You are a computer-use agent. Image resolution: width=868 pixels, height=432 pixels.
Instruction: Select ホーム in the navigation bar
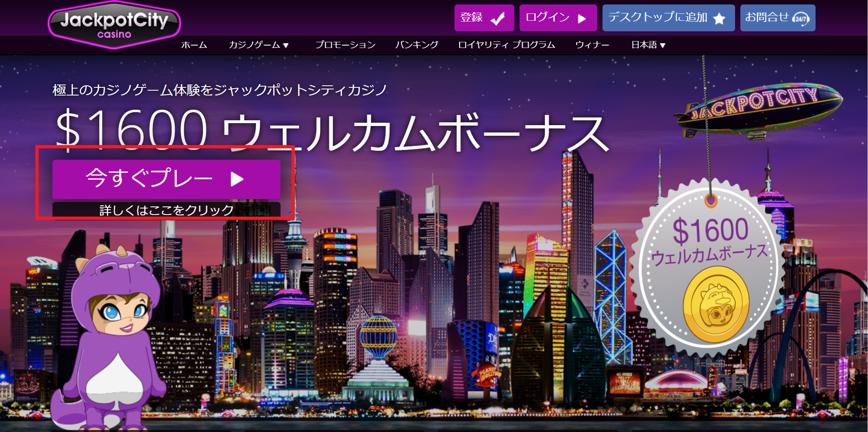(194, 45)
